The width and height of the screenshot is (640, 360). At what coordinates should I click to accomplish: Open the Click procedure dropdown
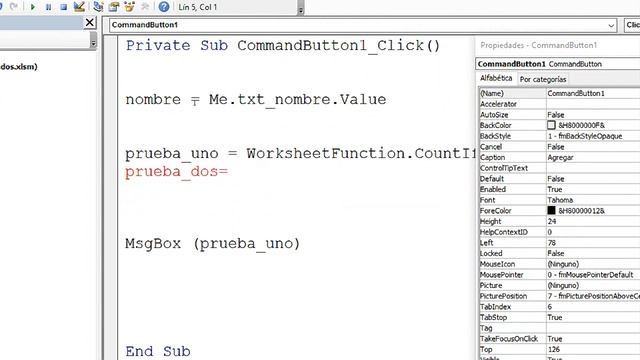pos(632,25)
